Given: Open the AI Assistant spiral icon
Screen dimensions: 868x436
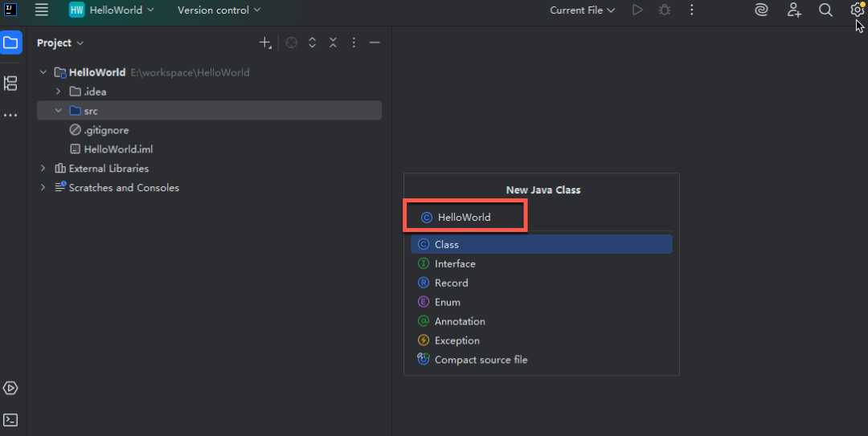Looking at the screenshot, I should tap(761, 10).
